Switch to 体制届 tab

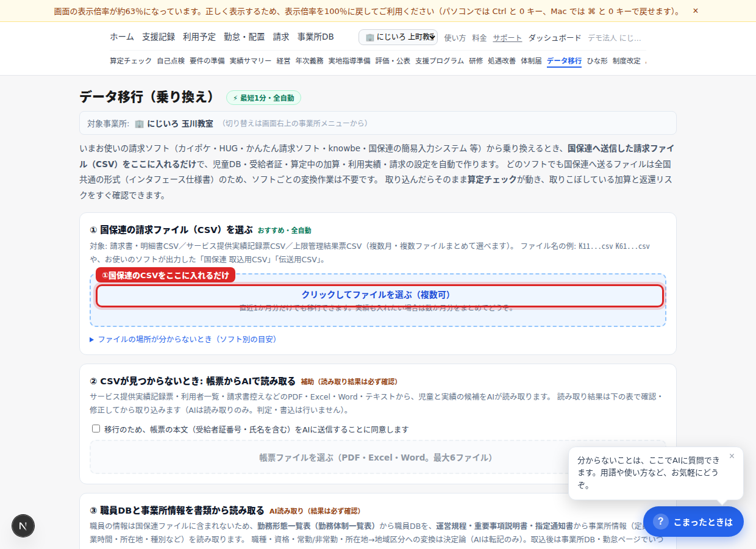click(x=531, y=61)
